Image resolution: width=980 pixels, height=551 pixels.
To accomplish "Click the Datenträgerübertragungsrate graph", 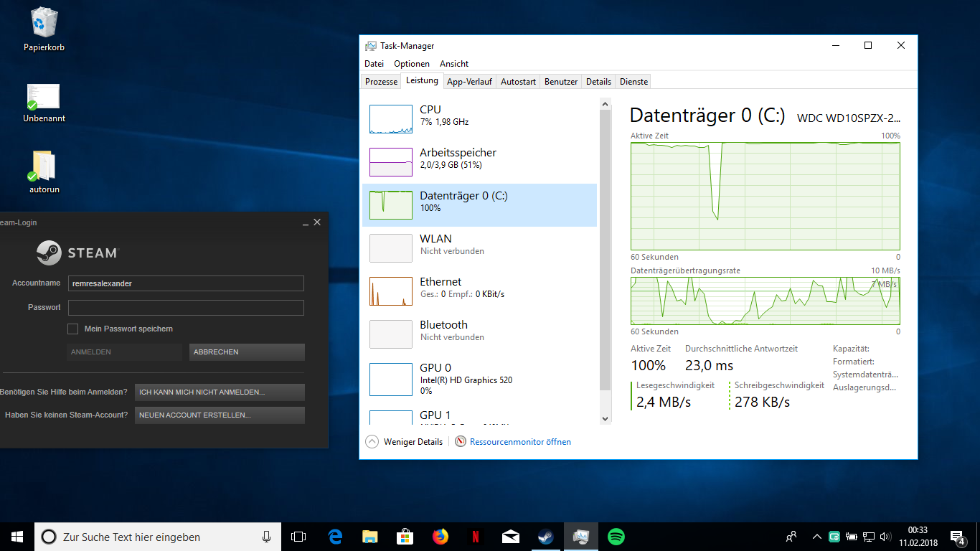I will (x=765, y=301).
